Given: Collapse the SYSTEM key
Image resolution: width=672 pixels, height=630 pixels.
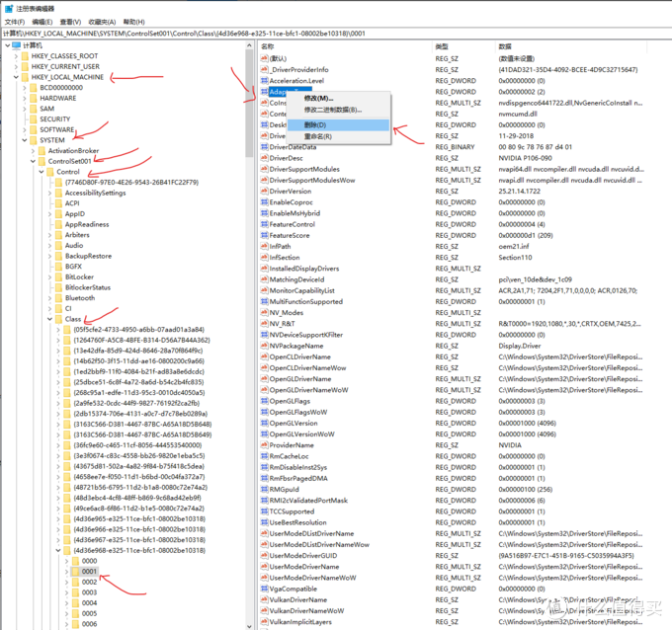Looking at the screenshot, I should click(x=25, y=140).
